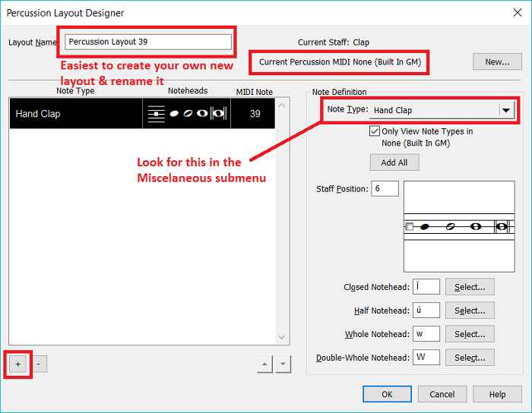The width and height of the screenshot is (532, 413).
Task: Choose Select... for Closed Notehead
Action: pyautogui.click(x=470, y=287)
